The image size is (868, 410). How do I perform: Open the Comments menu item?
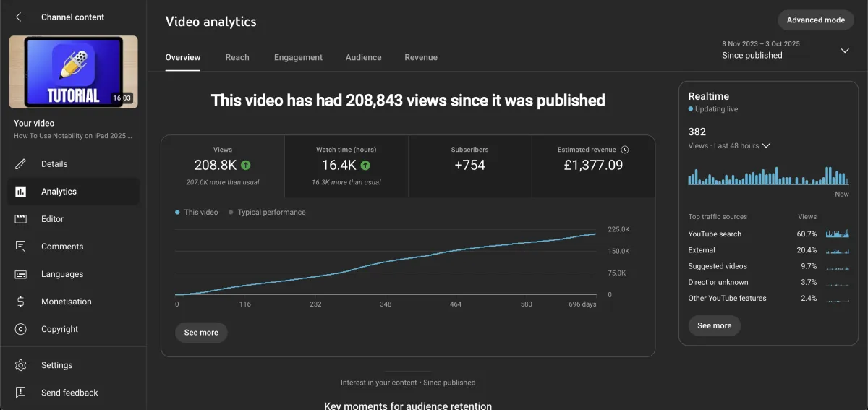click(73, 247)
